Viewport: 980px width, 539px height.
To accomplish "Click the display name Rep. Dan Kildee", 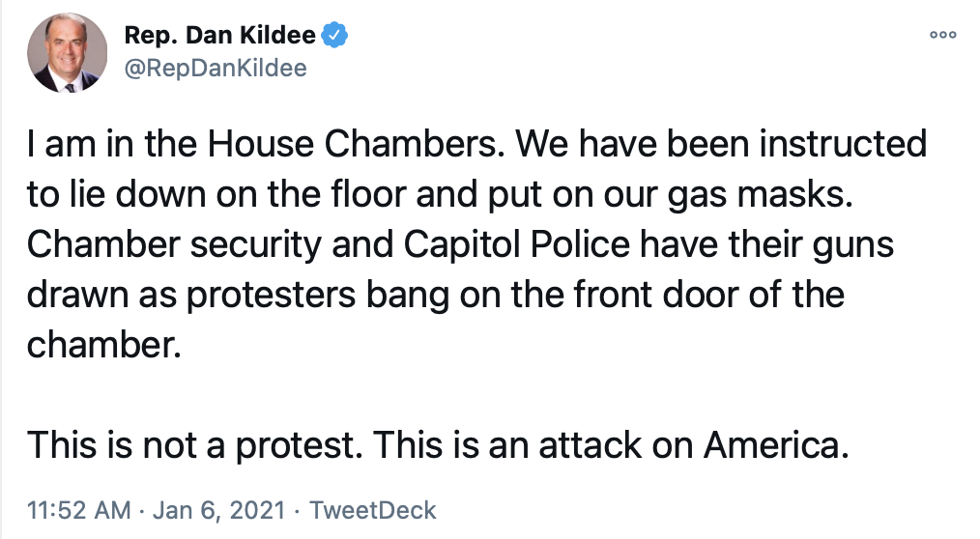I will (x=220, y=37).
